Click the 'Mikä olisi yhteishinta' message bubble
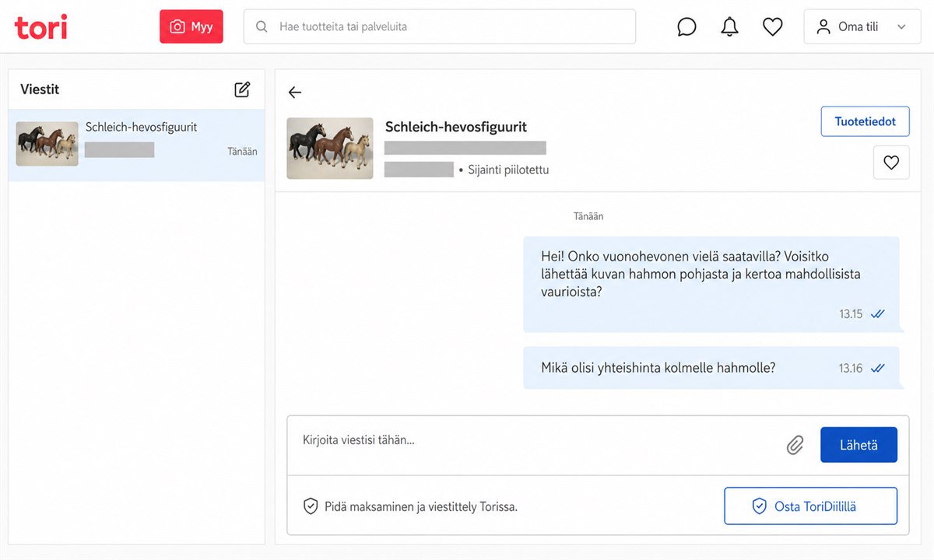Screen dimensions: 934x560 click(x=711, y=368)
